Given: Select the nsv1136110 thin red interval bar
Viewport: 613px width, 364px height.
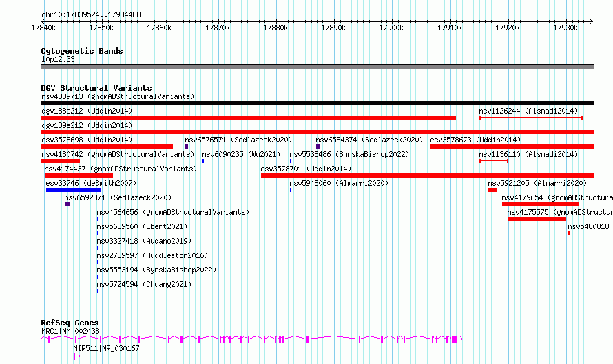Looking at the screenshot, I should [x=494, y=161].
